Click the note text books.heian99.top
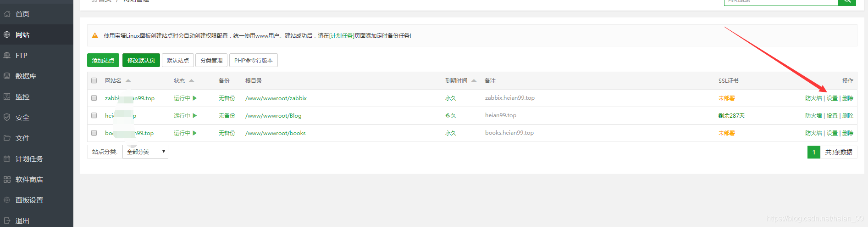The height and width of the screenshot is (227, 868). coord(509,132)
